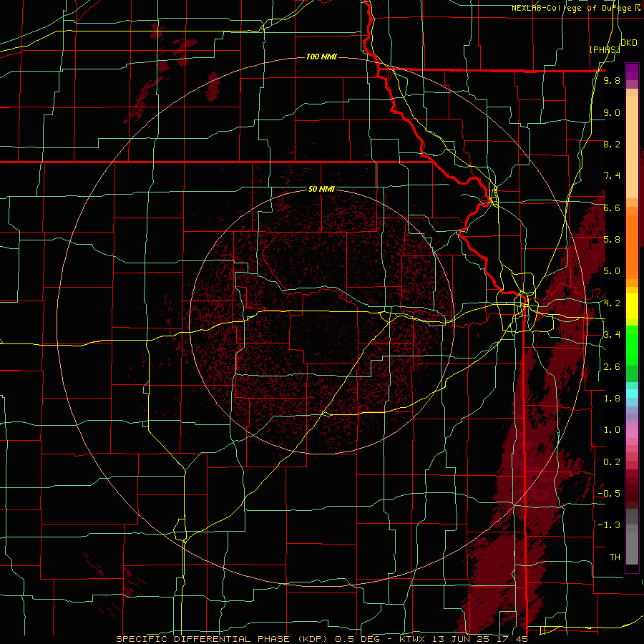This screenshot has height=644, width=644.
Task: Click the 1.0 value on the scale
Action: [x=612, y=430]
